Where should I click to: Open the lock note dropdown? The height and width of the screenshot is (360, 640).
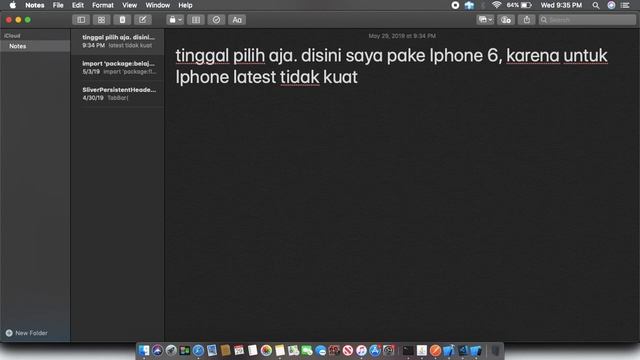175,20
